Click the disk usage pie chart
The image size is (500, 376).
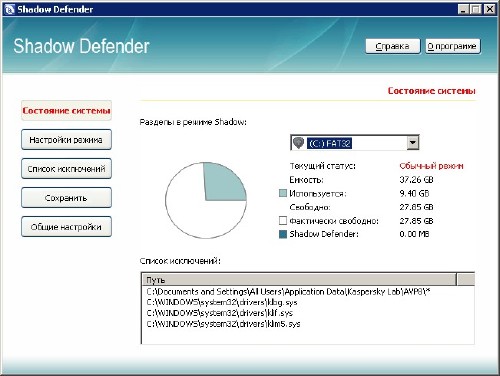pos(206,200)
